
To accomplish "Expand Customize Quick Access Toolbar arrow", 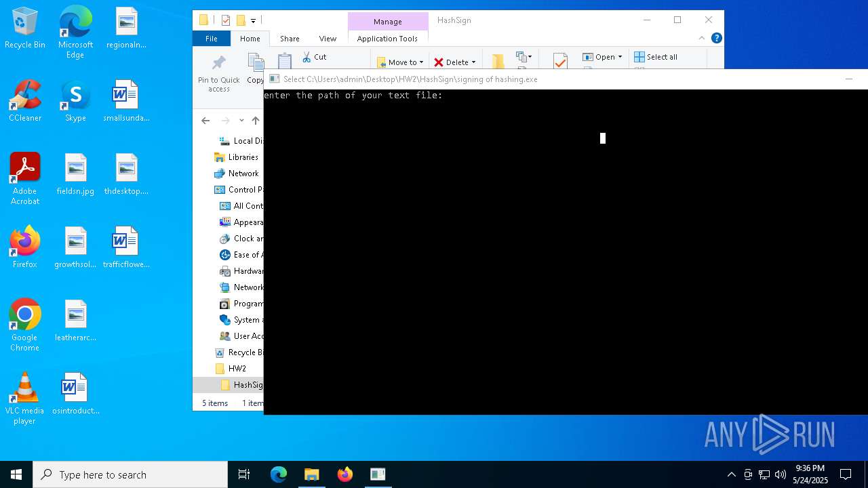I will tap(253, 21).
